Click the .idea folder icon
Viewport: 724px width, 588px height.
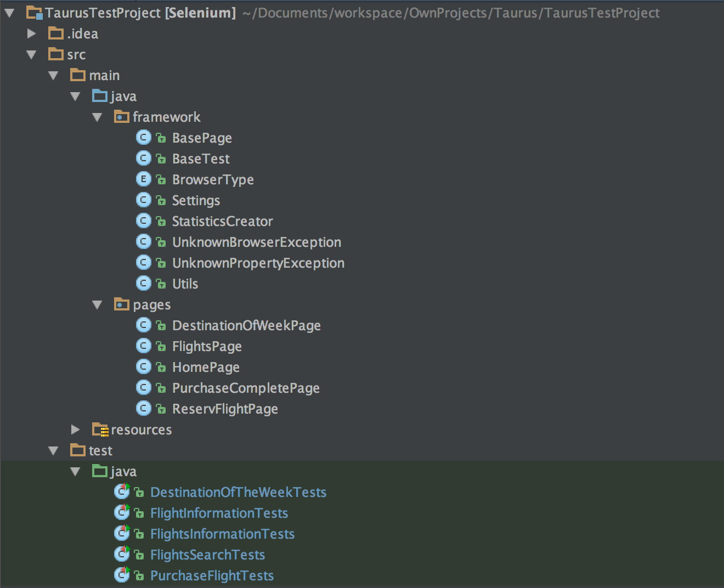[x=56, y=33]
